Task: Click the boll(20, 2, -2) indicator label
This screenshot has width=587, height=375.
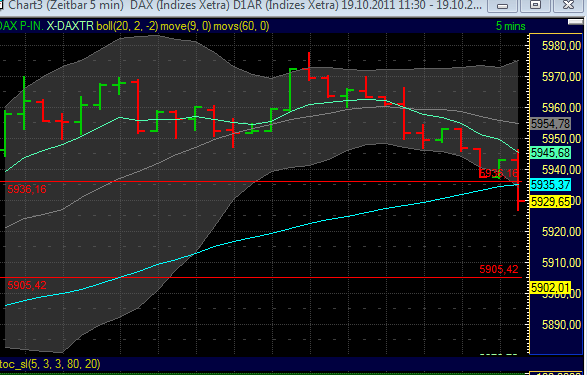Action: 127,26
